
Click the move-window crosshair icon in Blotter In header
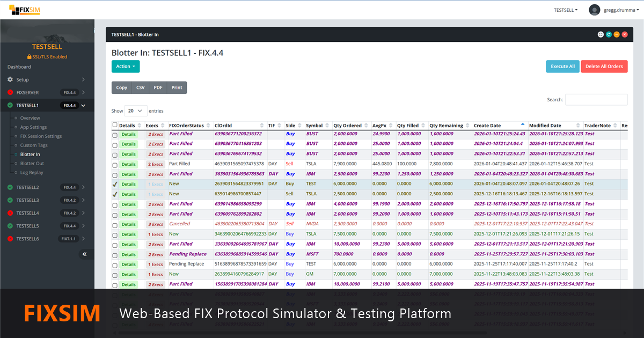pos(601,34)
